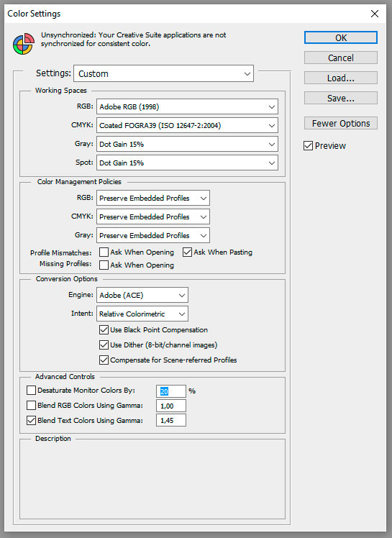Screen dimensions: 392x538
Task: Open the Settings Custom dropdown
Action: tap(163, 74)
